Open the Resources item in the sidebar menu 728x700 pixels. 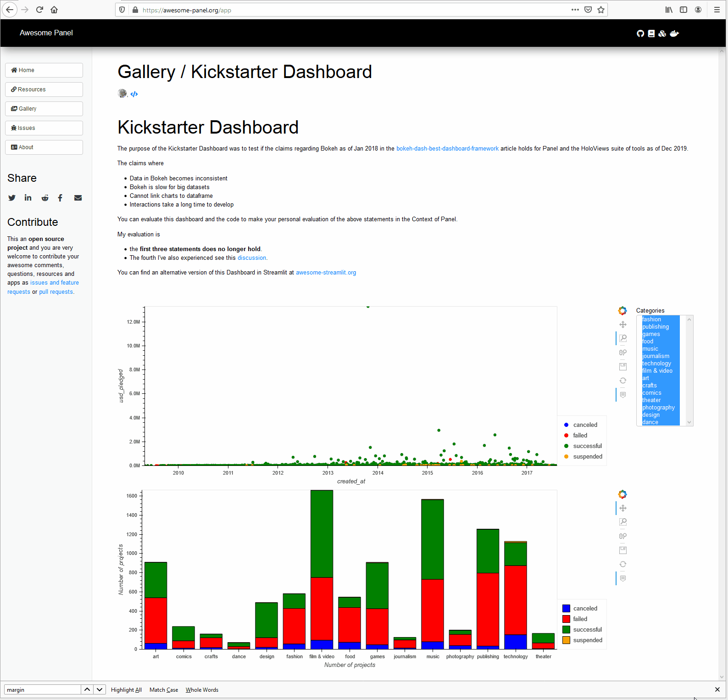point(44,90)
